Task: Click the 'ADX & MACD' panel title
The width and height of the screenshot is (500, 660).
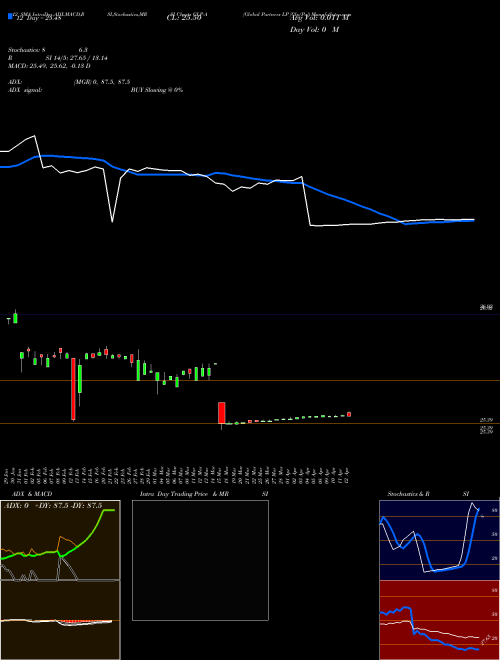Action: 32,494
